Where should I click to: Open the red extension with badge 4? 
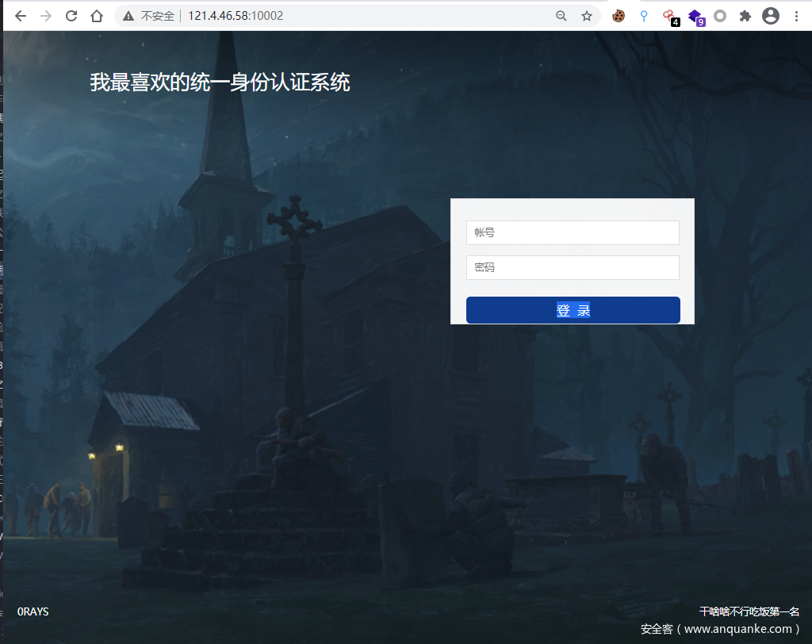[670, 17]
